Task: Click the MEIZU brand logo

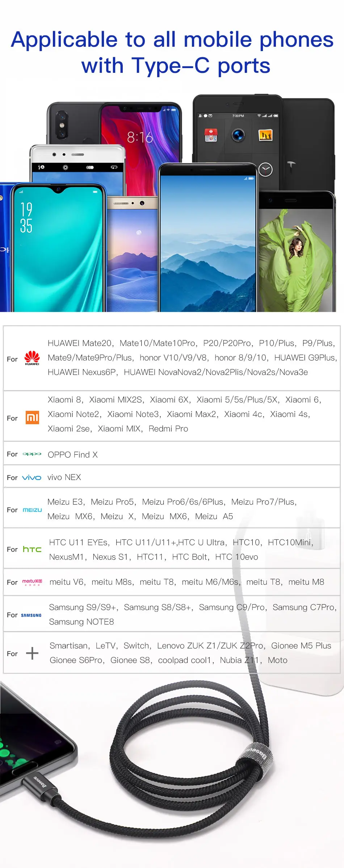Action: coord(32,510)
